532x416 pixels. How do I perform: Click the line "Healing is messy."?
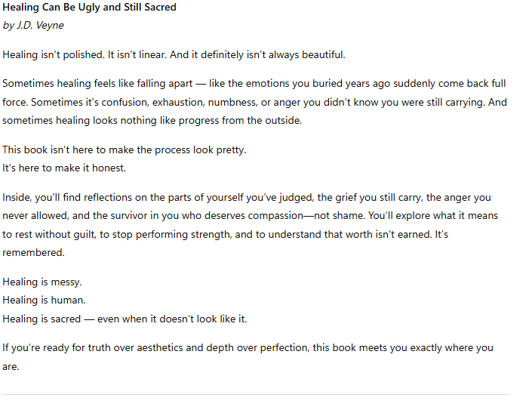coord(42,282)
